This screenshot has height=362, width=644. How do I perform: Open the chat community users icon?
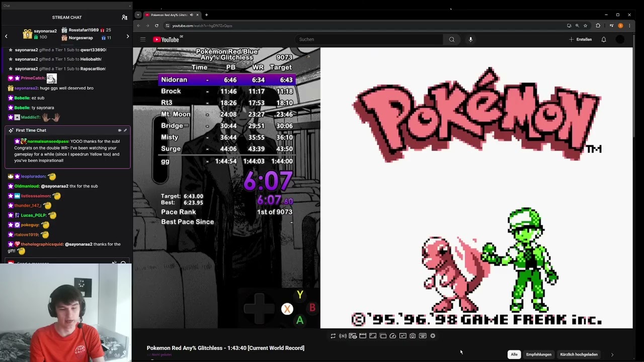click(x=124, y=17)
